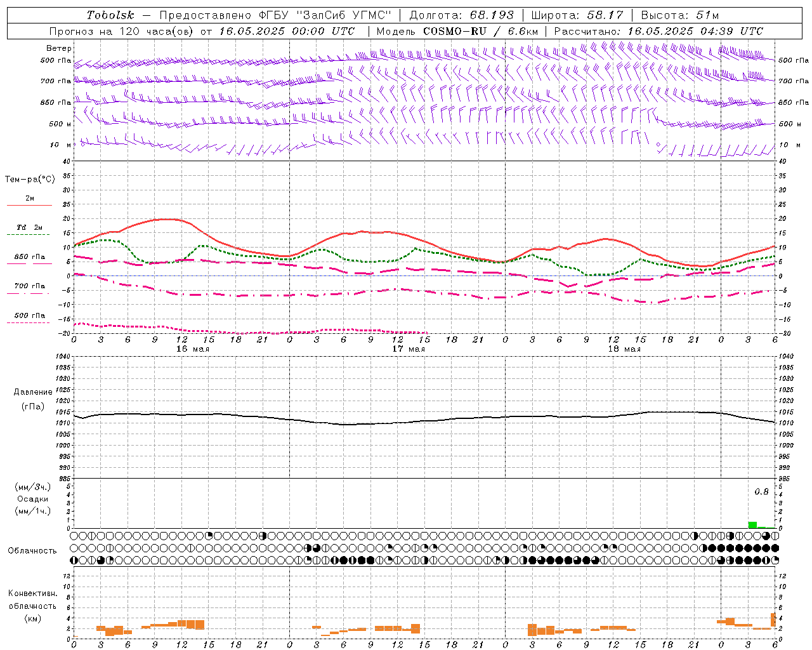Click the 'Прогноз на 120 часа(ов)' text
This screenshot has height=650, width=812.
(121, 31)
